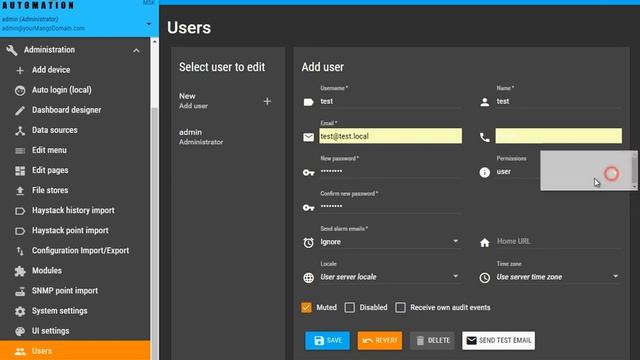Click the REVERT button
The width and height of the screenshot is (640, 360).
click(380, 340)
